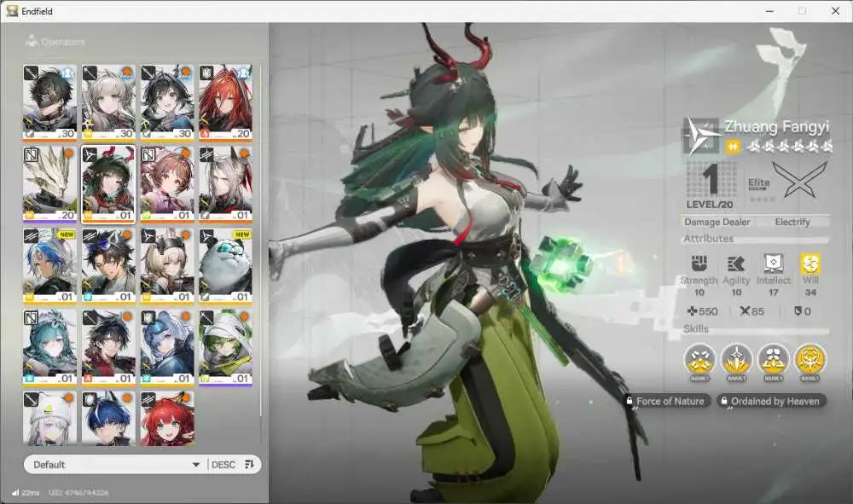Click the yellow electric element icon under name
This screenshot has height=504, width=853.
(733, 146)
